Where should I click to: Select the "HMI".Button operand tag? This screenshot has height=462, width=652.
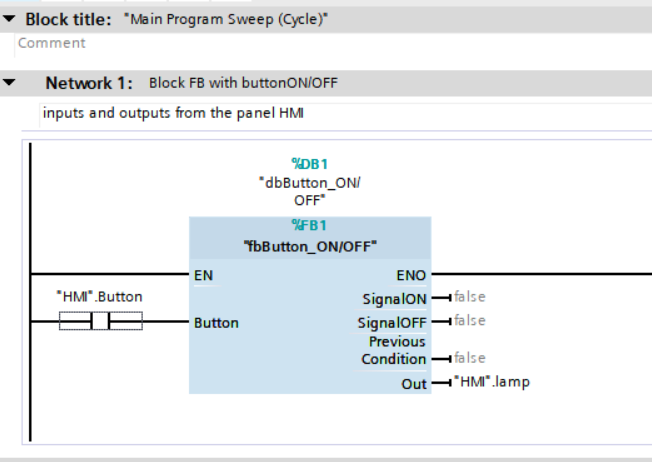100,297
